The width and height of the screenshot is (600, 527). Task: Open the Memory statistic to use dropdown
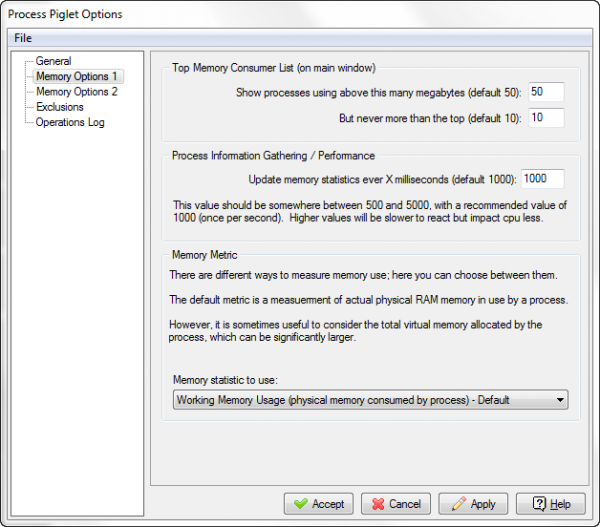(370, 400)
